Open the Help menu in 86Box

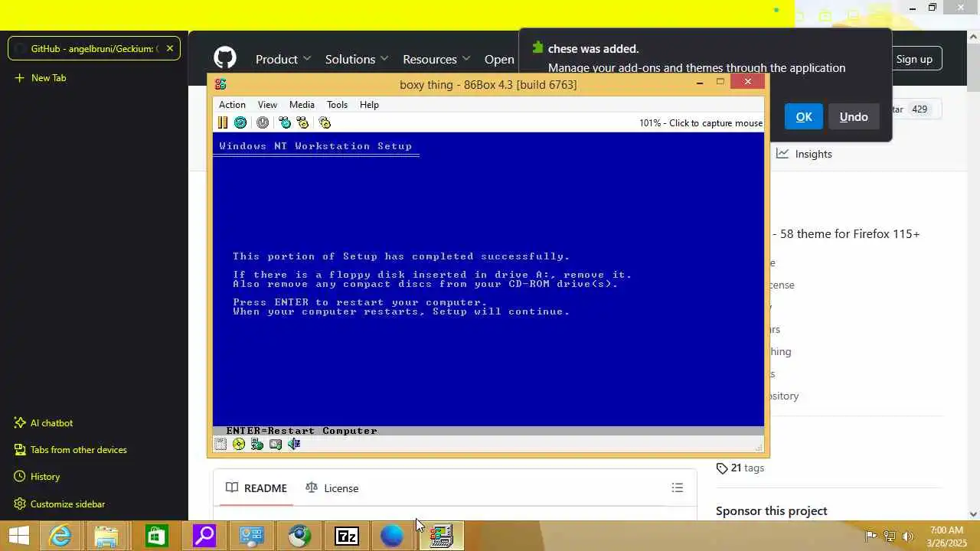click(369, 105)
